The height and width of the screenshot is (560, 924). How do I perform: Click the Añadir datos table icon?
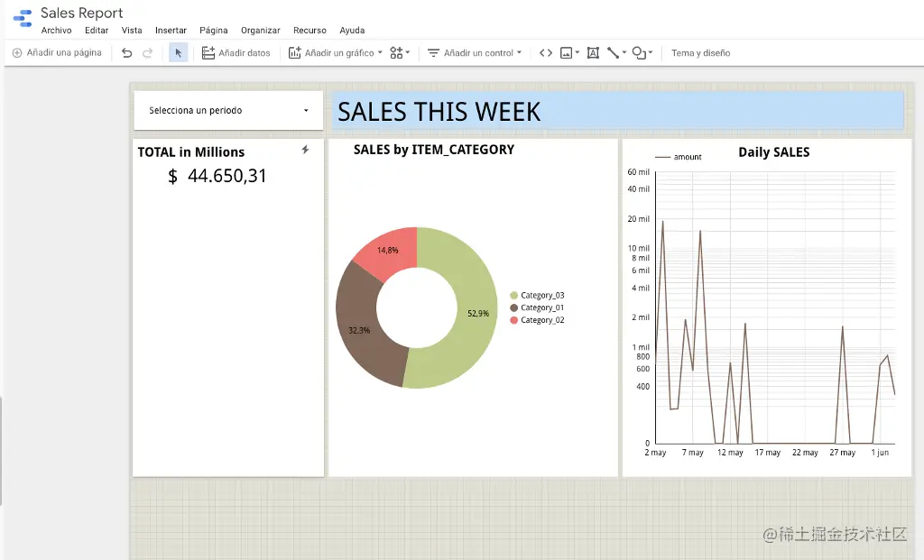(x=208, y=53)
